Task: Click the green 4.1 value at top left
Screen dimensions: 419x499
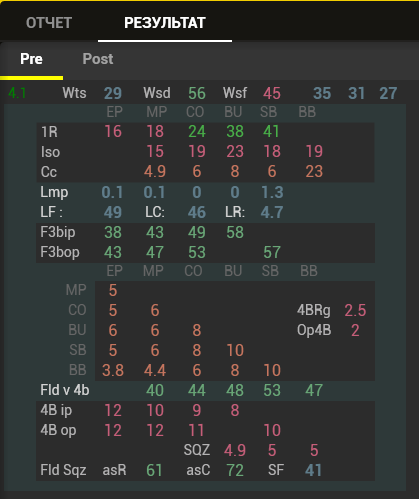Action: coord(17,93)
